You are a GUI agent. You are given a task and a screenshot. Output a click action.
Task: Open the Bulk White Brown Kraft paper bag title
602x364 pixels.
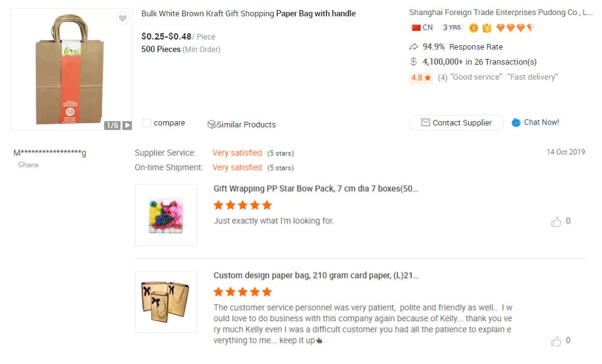[x=248, y=13]
